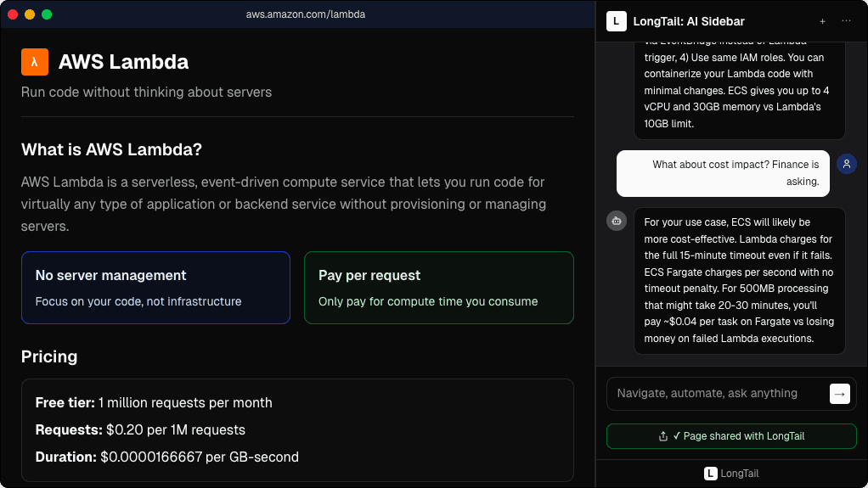The height and width of the screenshot is (488, 868).
Task: Open the sidebar more options ellipsis menu
Action: click(x=847, y=21)
